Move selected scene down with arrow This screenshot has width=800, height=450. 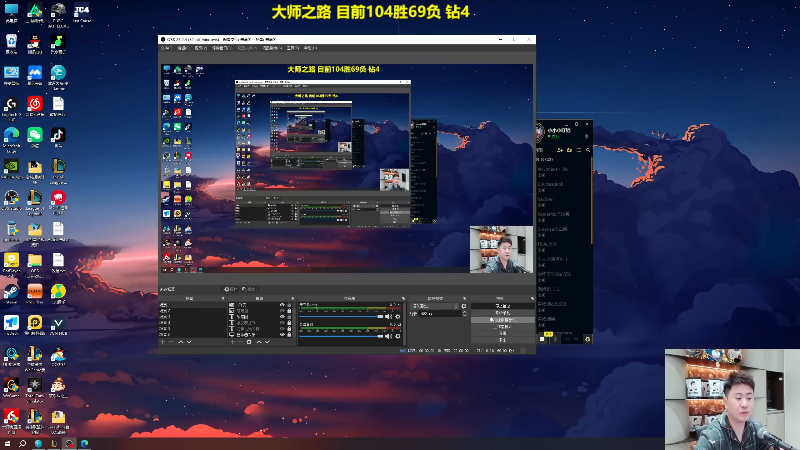189,342
